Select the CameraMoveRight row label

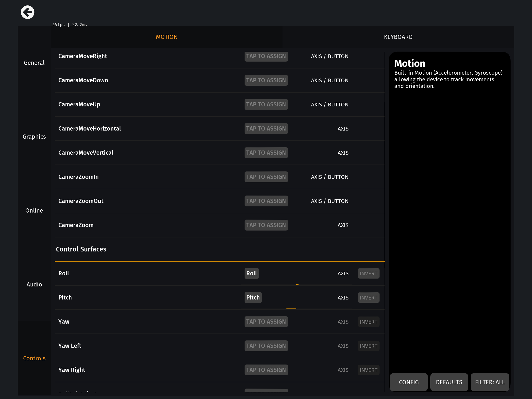83,56
